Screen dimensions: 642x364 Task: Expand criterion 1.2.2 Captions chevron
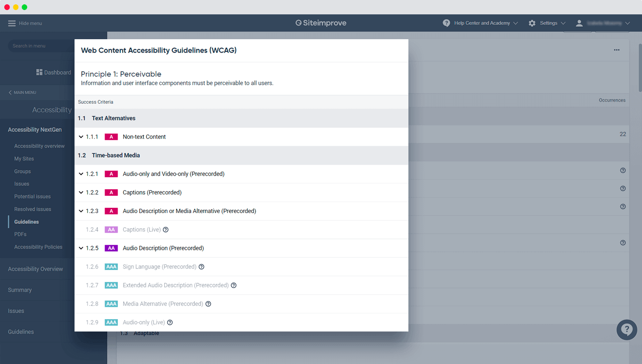coord(81,193)
